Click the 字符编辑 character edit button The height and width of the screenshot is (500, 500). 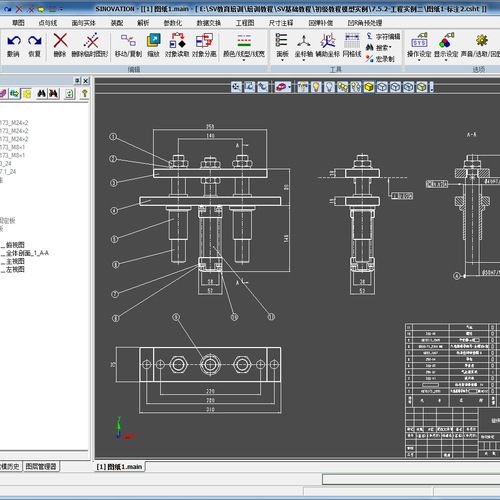pyautogui.click(x=383, y=36)
